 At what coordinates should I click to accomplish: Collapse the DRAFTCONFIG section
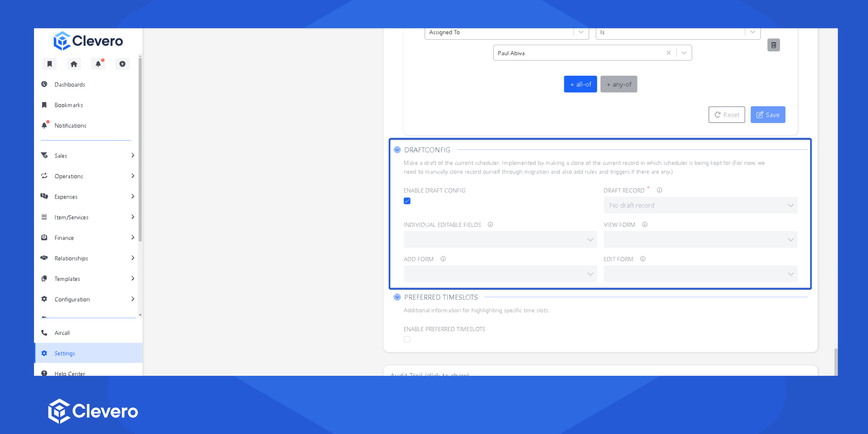tap(397, 150)
